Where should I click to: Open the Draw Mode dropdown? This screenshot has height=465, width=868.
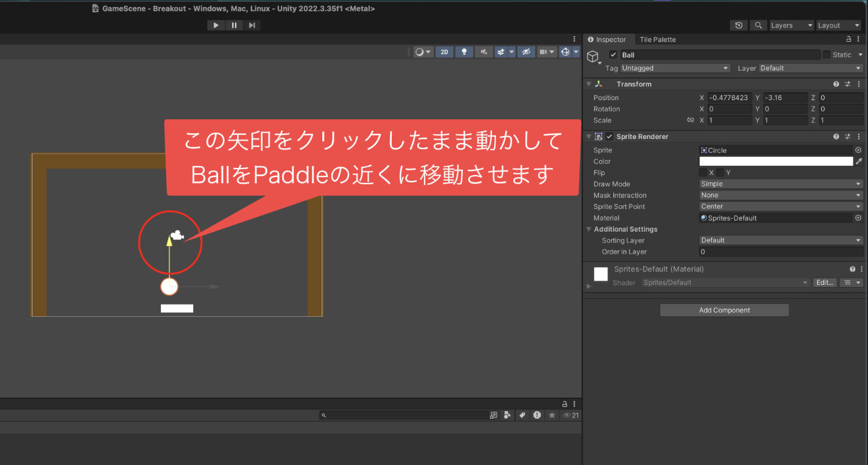pyautogui.click(x=781, y=184)
